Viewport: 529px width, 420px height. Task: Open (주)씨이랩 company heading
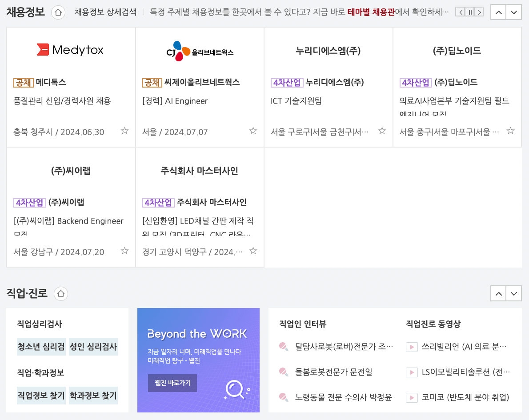[x=71, y=171]
